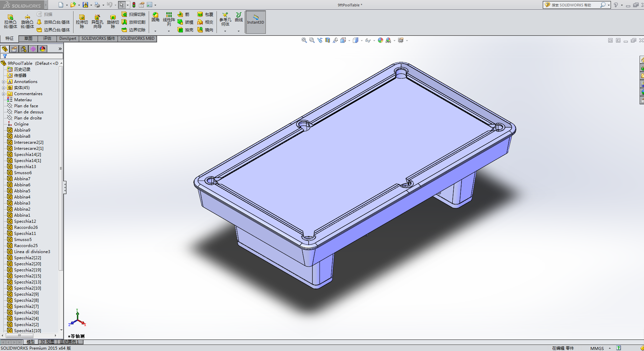Start the 线性阵列 linear pattern tool
The width and height of the screenshot is (644, 351).
pos(169,19)
